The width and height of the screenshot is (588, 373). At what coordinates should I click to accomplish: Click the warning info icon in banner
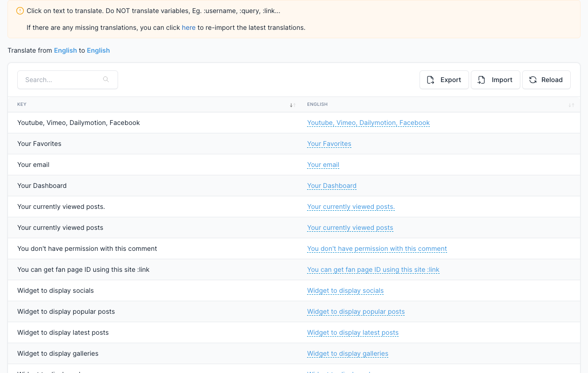click(20, 11)
